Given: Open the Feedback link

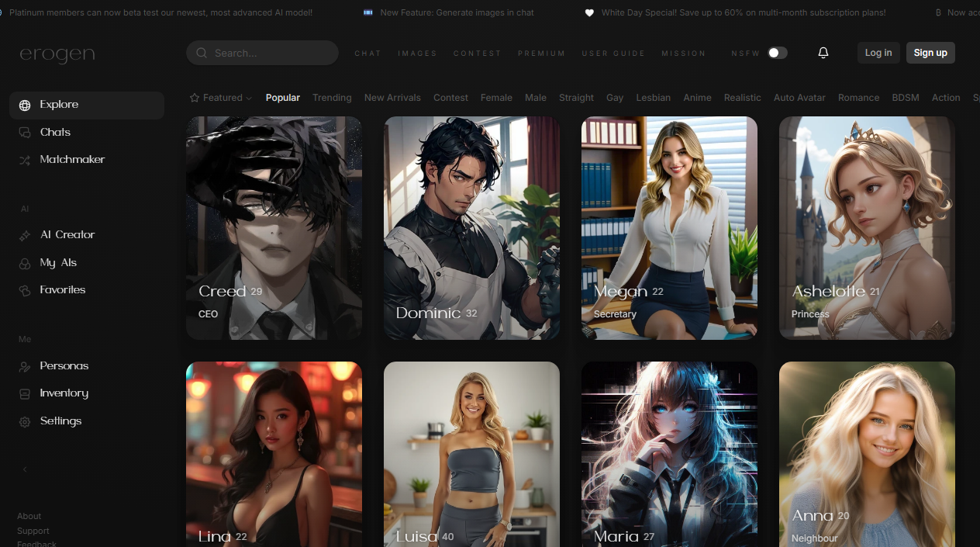Looking at the screenshot, I should tap(36, 543).
